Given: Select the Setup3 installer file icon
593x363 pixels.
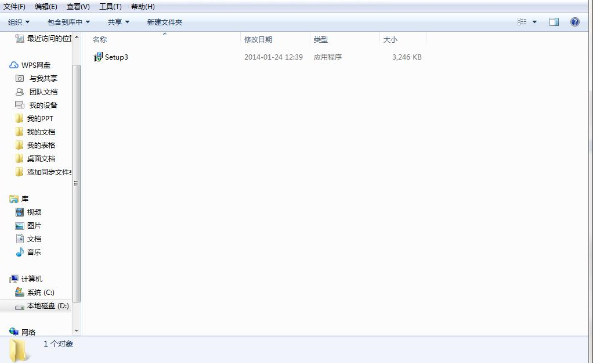Looking at the screenshot, I should pos(98,57).
